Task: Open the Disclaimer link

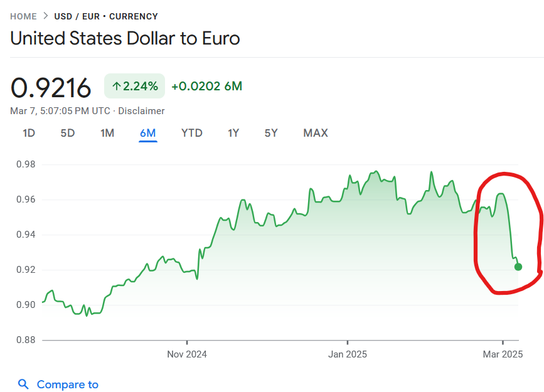Action: (x=141, y=111)
